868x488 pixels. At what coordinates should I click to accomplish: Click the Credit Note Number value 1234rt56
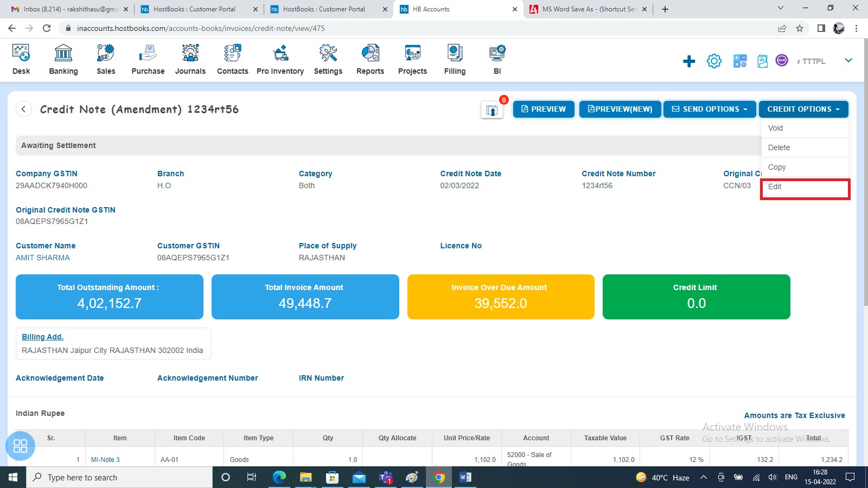click(597, 185)
